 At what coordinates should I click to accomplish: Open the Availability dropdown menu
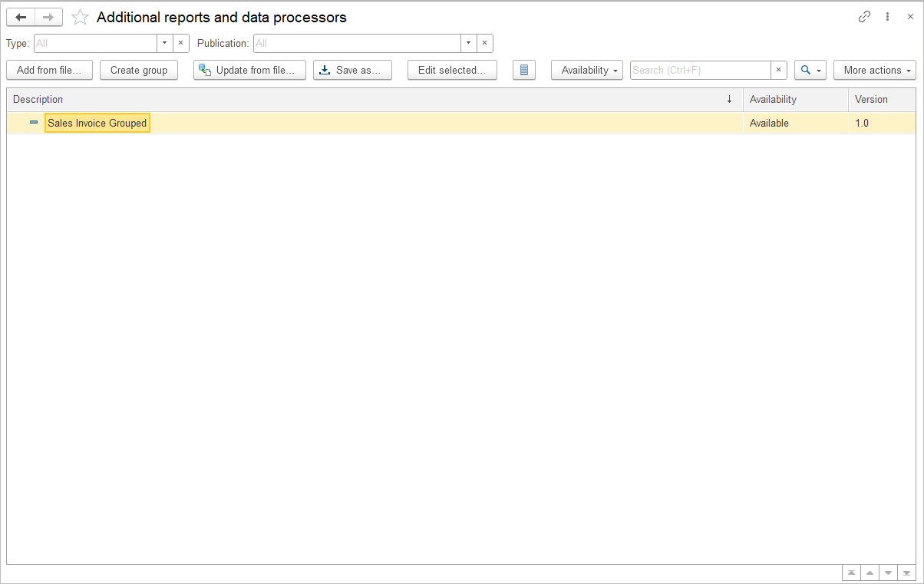click(x=587, y=70)
